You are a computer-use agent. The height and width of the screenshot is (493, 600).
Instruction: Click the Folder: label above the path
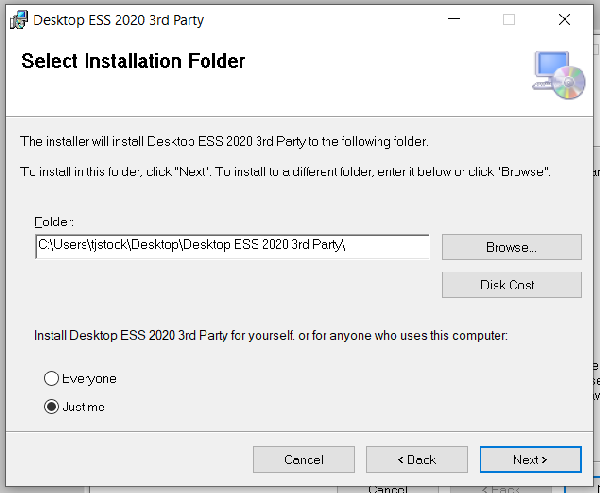pos(54,221)
